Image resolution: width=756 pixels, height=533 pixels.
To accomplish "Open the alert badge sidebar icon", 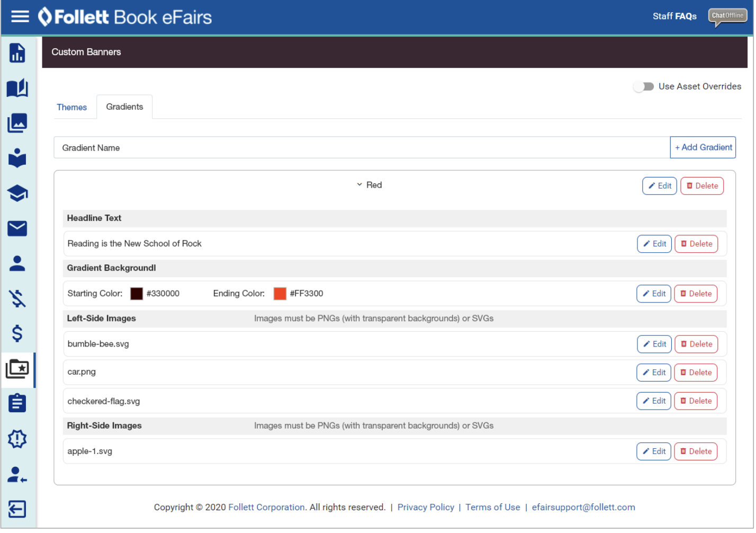I will click(x=17, y=439).
